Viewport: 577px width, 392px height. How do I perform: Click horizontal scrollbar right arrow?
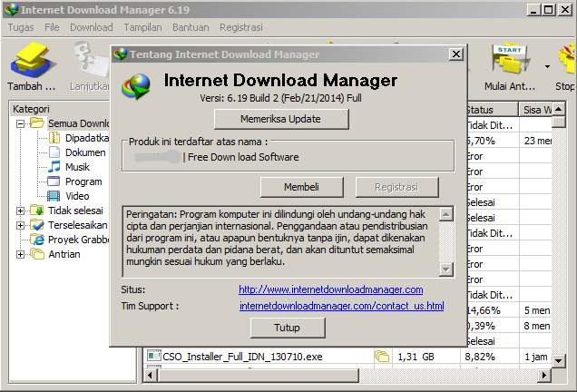click(x=544, y=376)
